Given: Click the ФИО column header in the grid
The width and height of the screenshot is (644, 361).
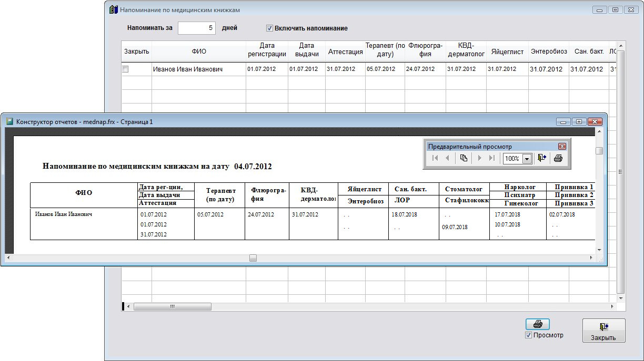Looking at the screenshot, I should [199, 51].
